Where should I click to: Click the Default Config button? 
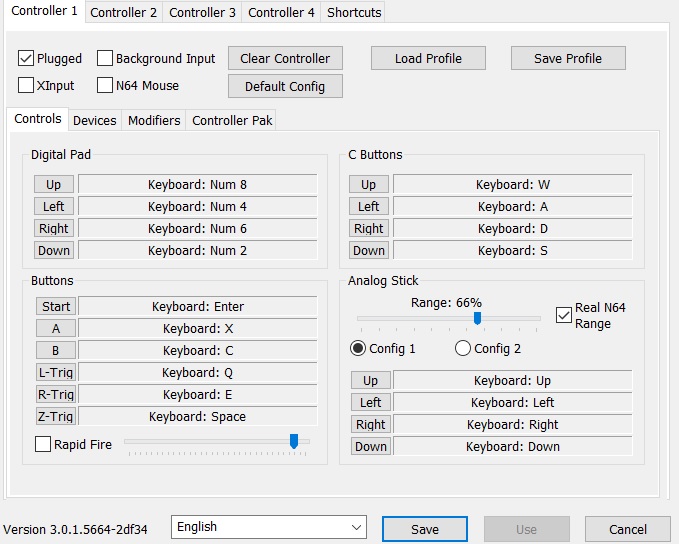coord(285,87)
